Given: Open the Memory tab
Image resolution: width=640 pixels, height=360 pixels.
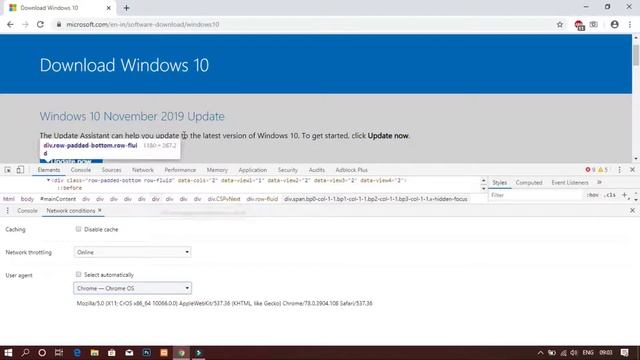Looking at the screenshot, I should point(217,170).
